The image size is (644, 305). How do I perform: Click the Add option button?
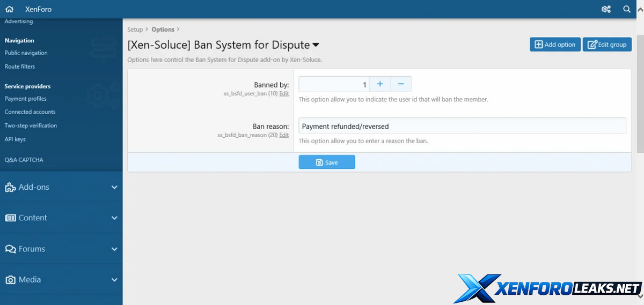click(555, 44)
